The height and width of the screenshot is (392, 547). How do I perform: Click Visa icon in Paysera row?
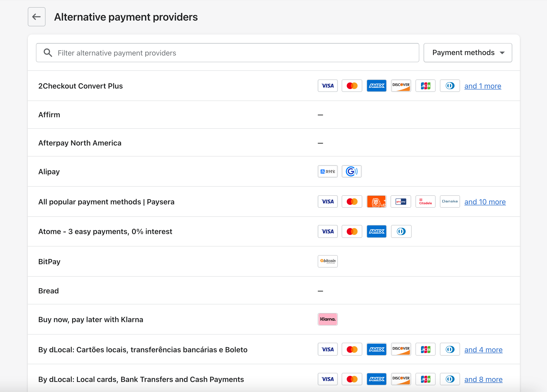coord(328,202)
